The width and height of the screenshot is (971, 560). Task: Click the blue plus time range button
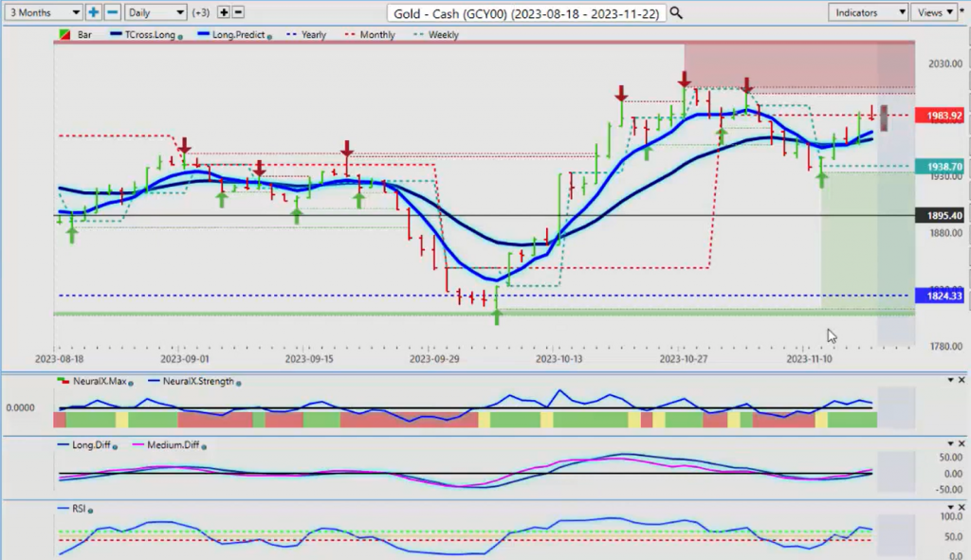click(x=94, y=12)
